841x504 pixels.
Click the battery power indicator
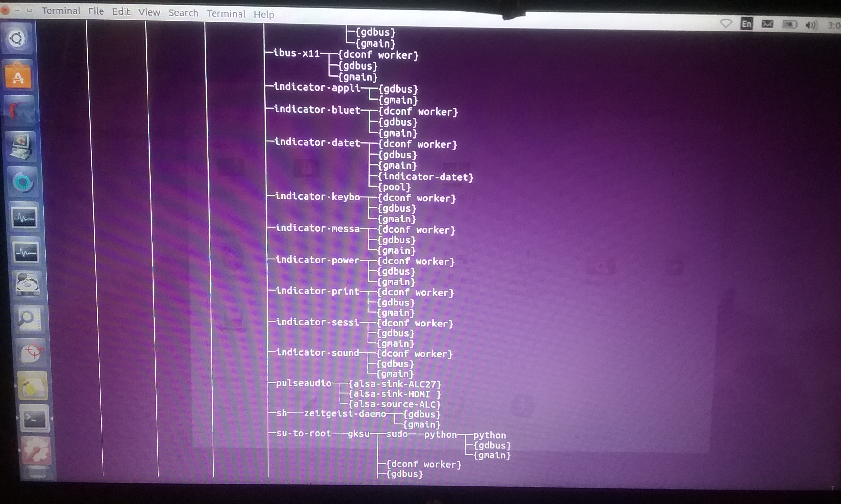pos(789,25)
